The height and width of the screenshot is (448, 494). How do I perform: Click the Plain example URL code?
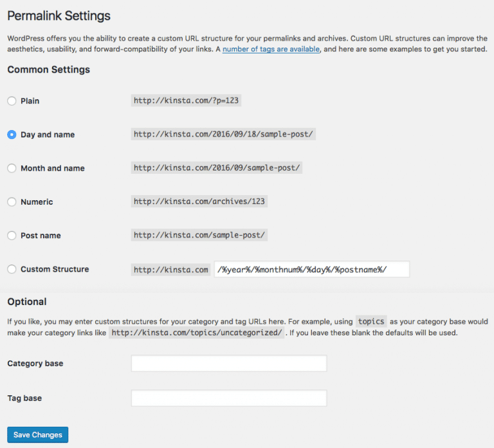[186, 100]
